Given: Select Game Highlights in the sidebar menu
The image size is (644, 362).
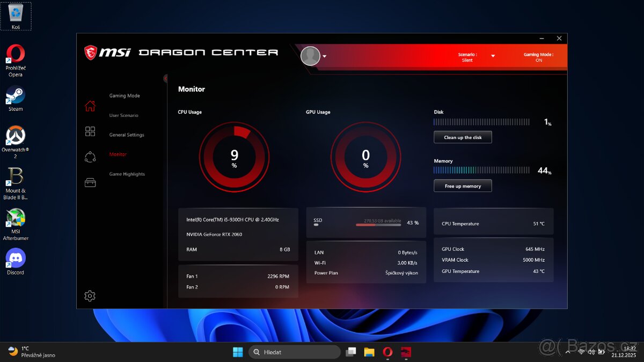Looking at the screenshot, I should [128, 174].
